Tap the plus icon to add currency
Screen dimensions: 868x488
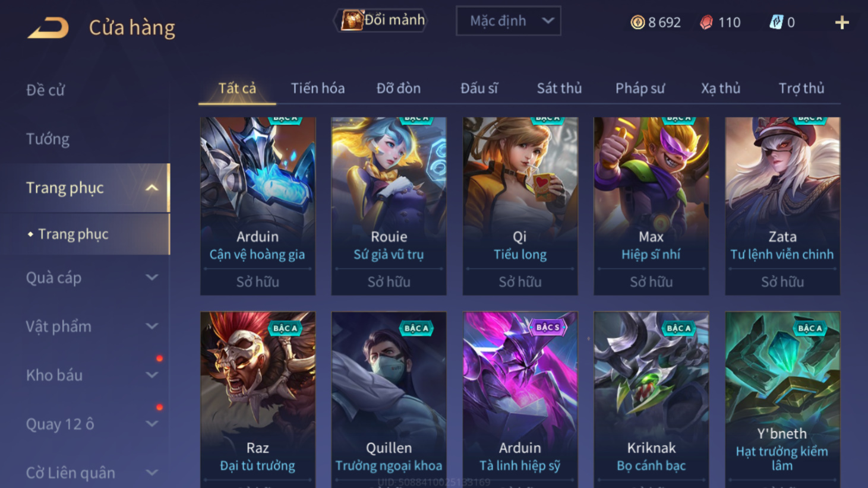tap(842, 23)
